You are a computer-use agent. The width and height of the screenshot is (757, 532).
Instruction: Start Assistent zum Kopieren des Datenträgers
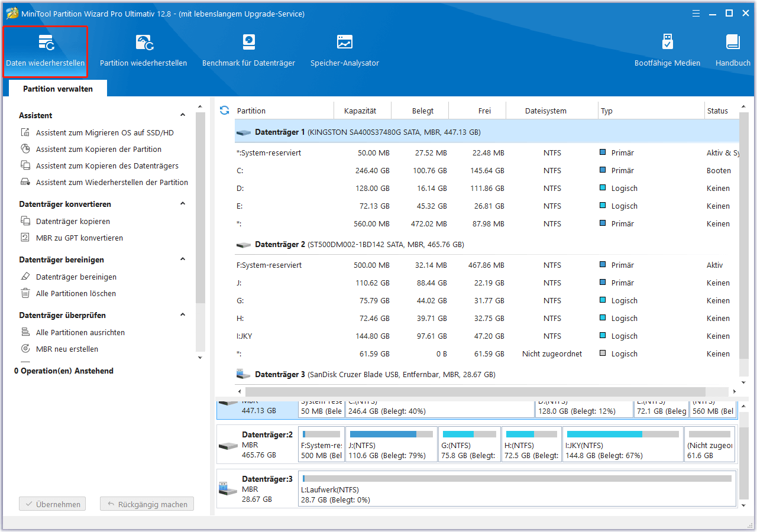[99, 166]
